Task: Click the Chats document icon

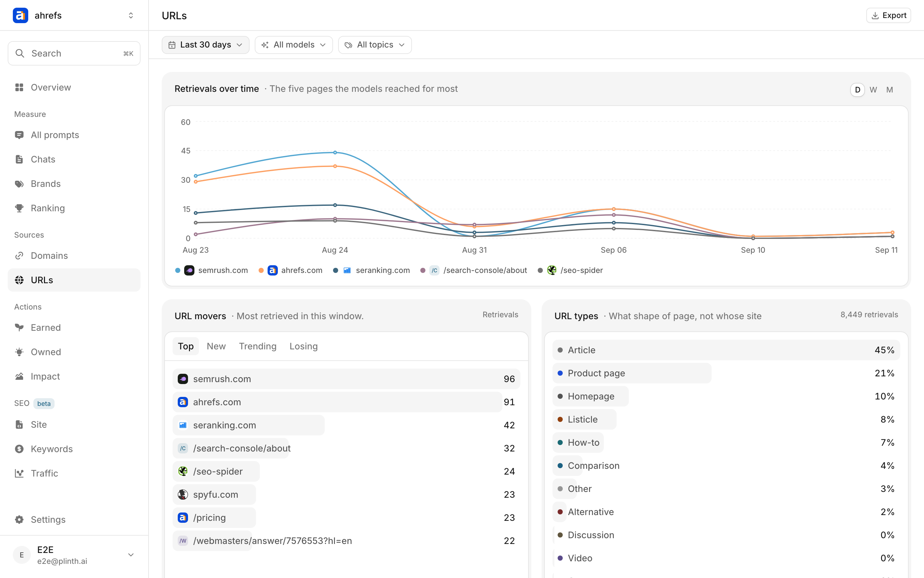Action: point(19,159)
